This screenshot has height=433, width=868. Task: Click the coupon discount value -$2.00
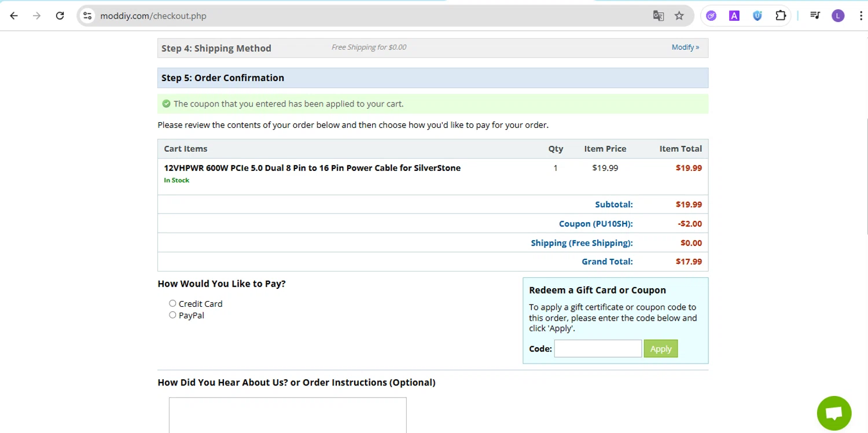[x=690, y=223]
